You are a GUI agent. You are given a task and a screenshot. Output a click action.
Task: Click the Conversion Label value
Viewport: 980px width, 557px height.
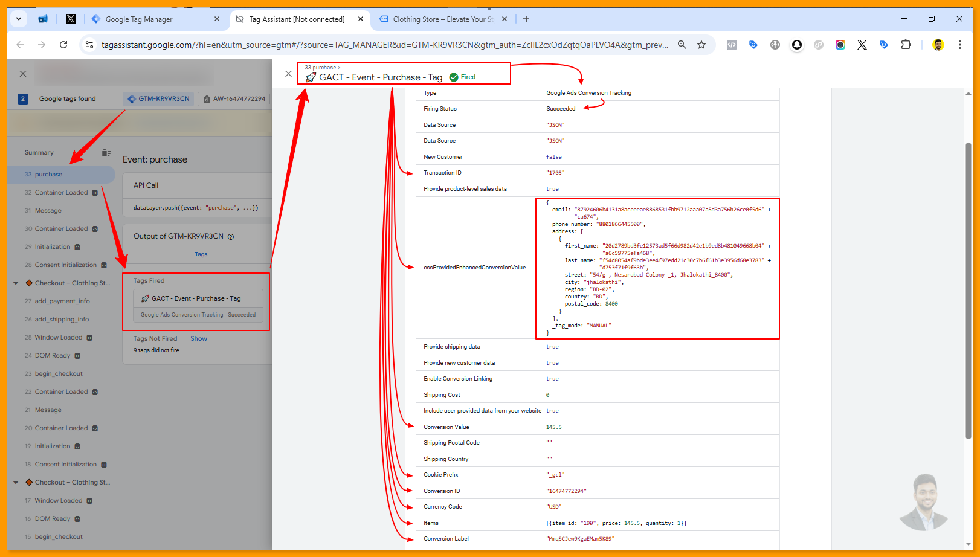tap(580, 539)
